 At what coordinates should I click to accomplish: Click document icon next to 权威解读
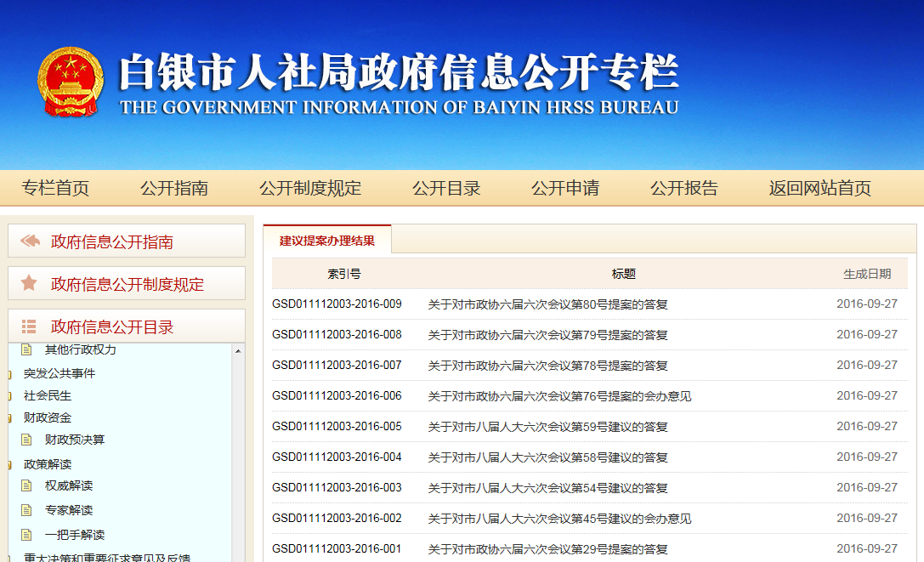(26, 485)
